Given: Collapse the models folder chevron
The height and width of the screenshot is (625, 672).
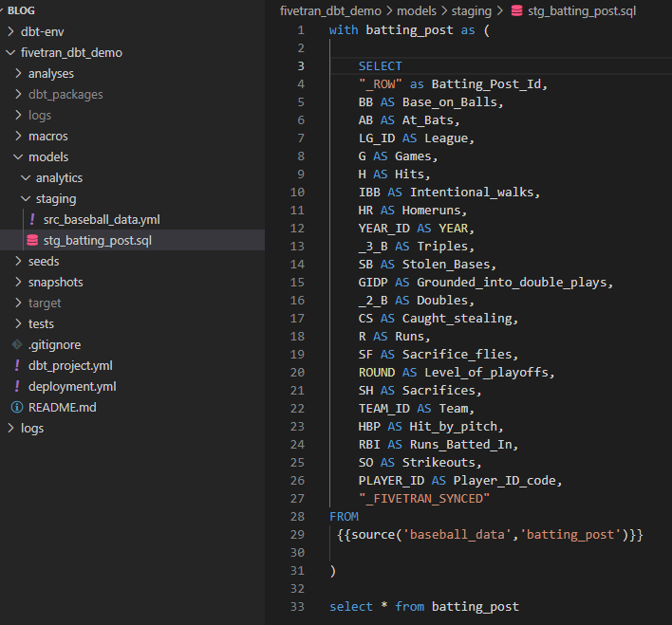Looking at the screenshot, I should pos(18,156).
